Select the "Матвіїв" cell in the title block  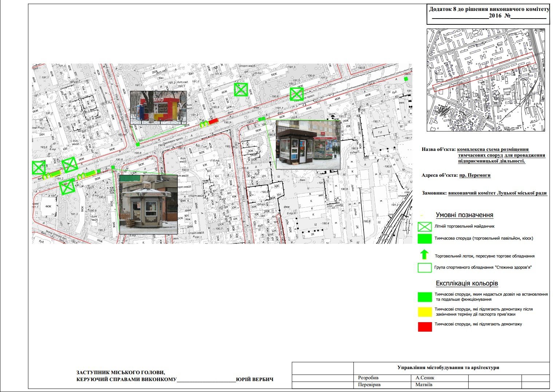click(424, 385)
